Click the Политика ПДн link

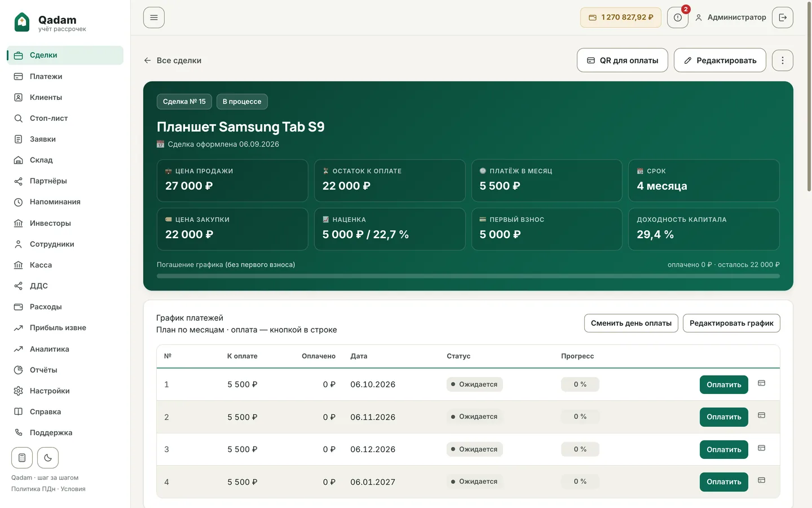pyautogui.click(x=33, y=489)
